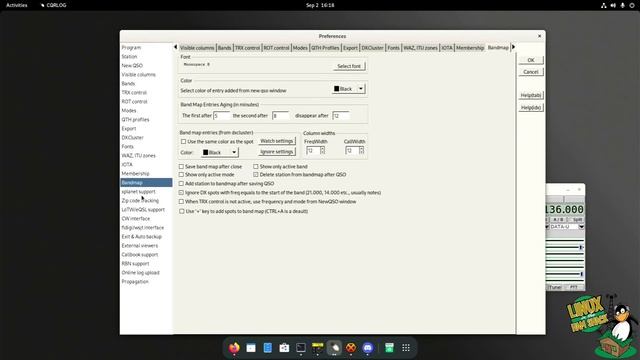Click upper slider handle in TRX window
Viewport: 640px width, 360px height.
(581, 247)
